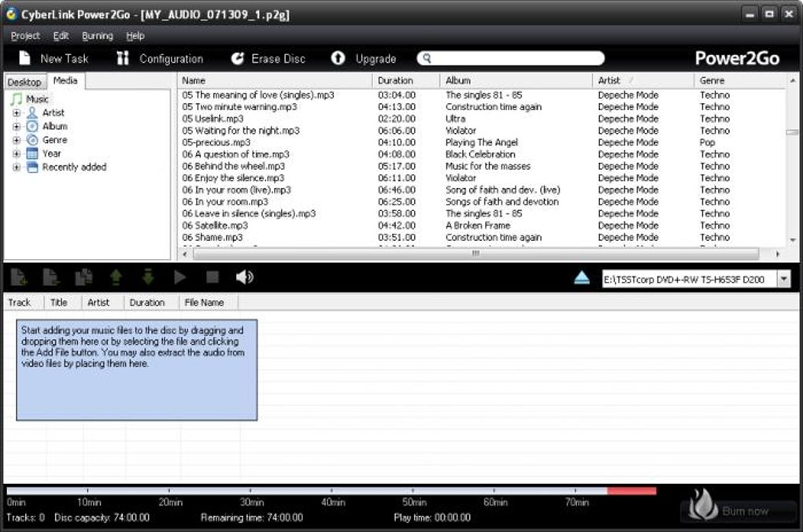
Task: Open the Burning menu
Action: coord(98,36)
